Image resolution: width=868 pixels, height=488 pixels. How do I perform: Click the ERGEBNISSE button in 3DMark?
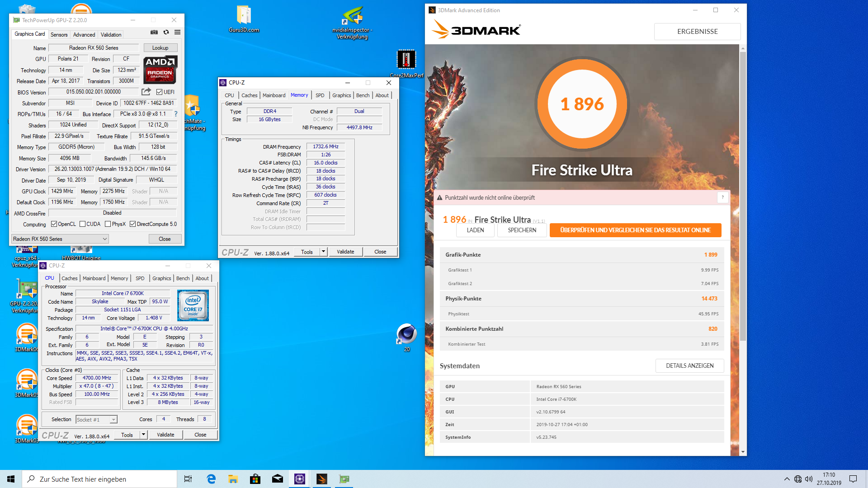(697, 32)
